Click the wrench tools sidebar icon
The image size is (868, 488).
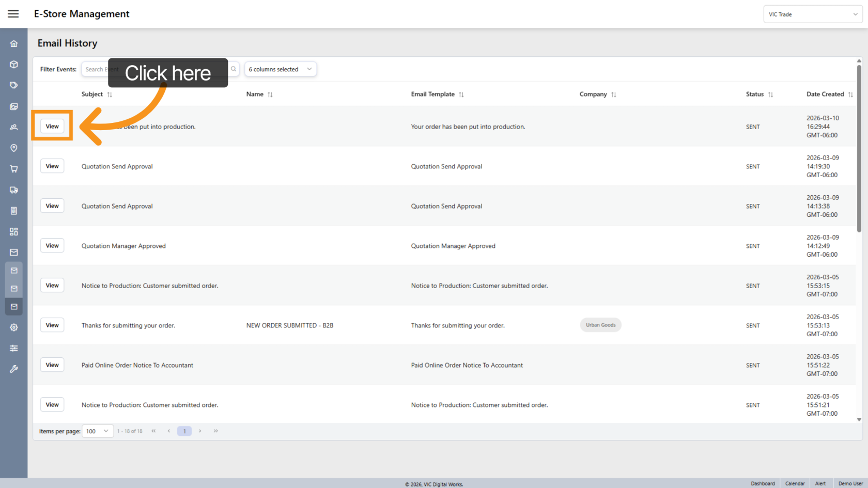pyautogui.click(x=14, y=369)
